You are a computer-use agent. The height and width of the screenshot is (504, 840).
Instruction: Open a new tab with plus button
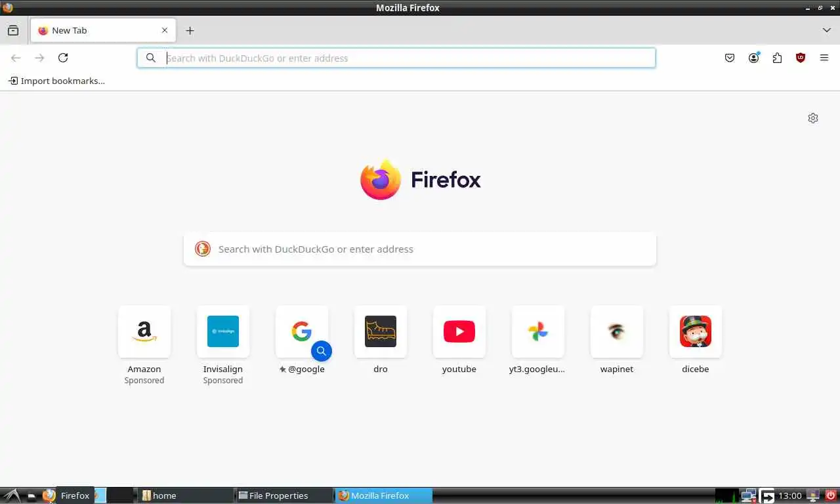[x=190, y=30]
